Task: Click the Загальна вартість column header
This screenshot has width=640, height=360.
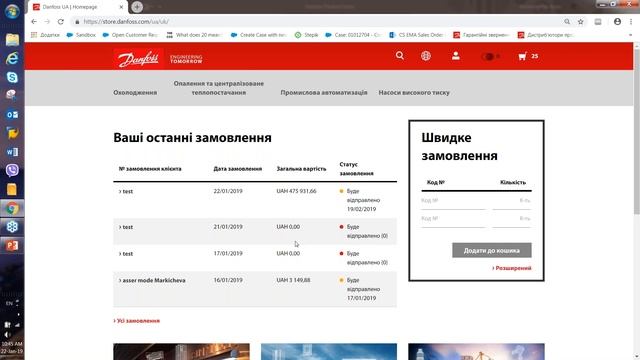Action: click(301, 169)
